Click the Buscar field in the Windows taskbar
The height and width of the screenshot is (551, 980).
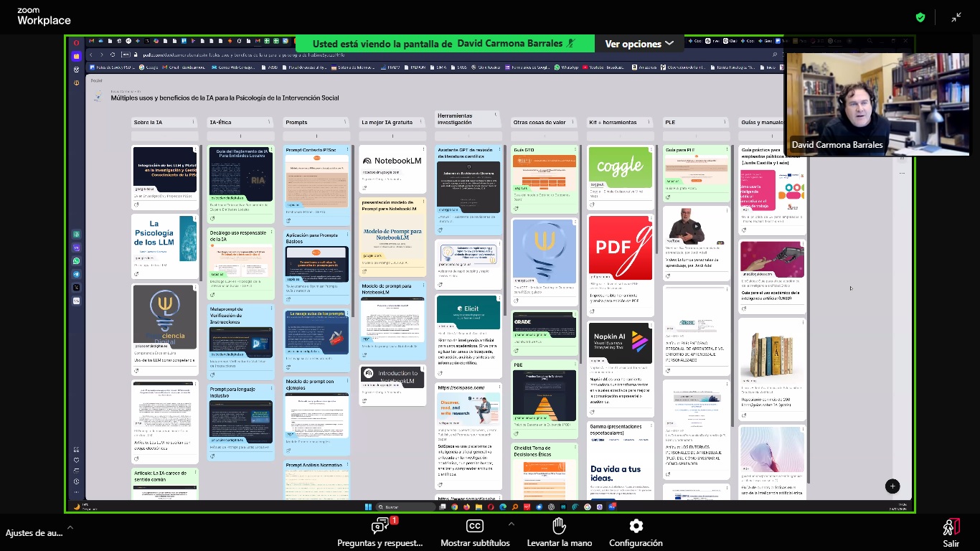coord(405,507)
